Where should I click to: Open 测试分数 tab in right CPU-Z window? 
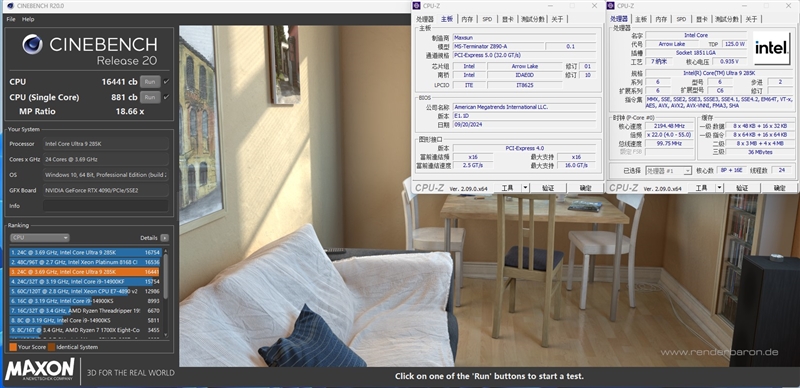tap(727, 19)
